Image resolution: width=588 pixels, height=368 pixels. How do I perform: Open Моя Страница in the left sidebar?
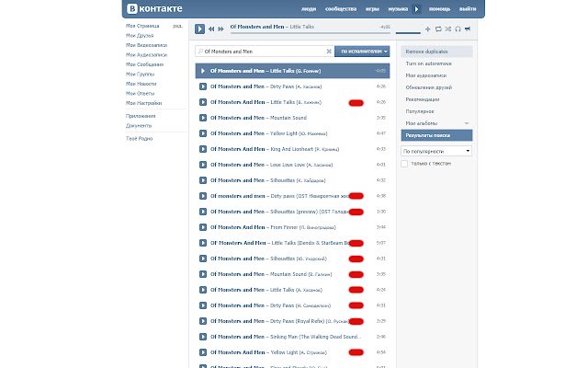coord(142,26)
